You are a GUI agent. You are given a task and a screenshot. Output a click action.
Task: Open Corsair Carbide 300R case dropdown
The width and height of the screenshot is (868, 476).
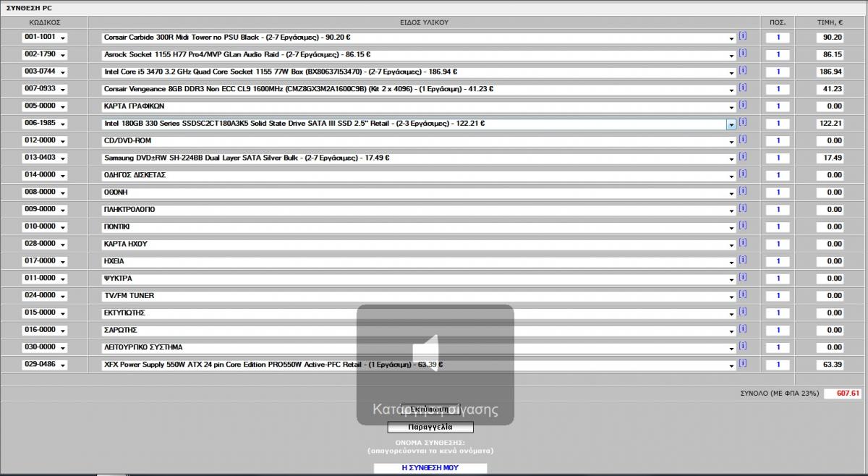(x=419, y=37)
